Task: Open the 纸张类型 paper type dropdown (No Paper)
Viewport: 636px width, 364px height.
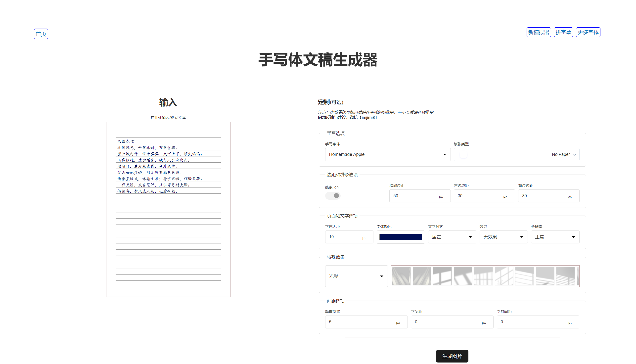Action: coord(516,154)
